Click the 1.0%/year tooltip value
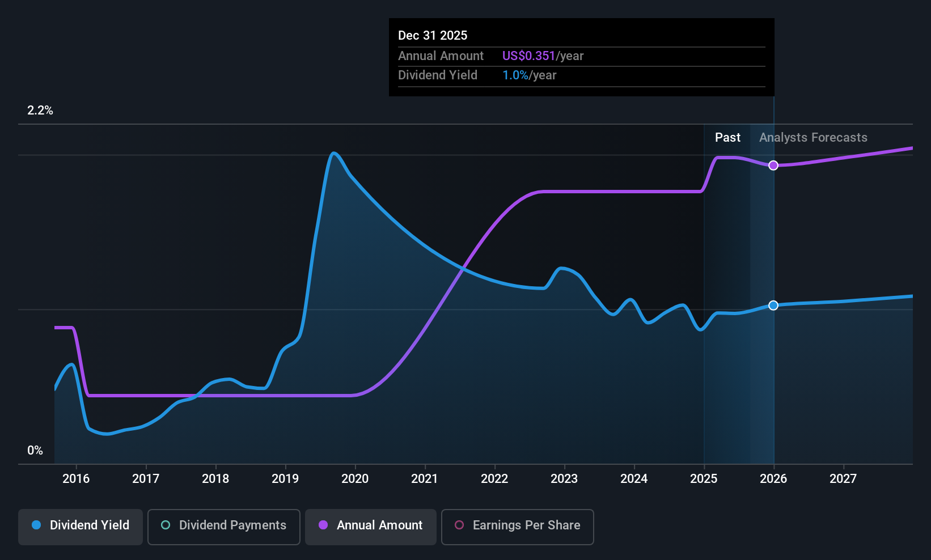Image resolution: width=931 pixels, height=560 pixels. pyautogui.click(x=529, y=75)
